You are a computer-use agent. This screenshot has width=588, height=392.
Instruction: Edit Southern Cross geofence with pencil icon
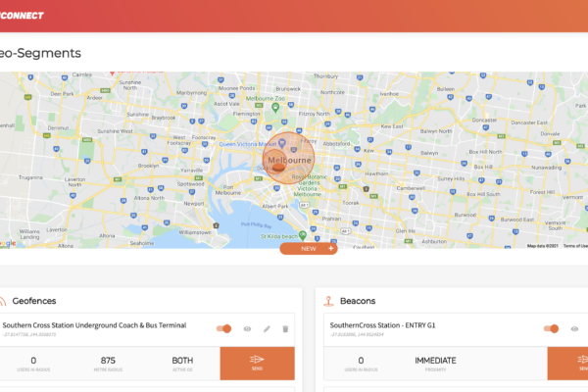(x=267, y=329)
